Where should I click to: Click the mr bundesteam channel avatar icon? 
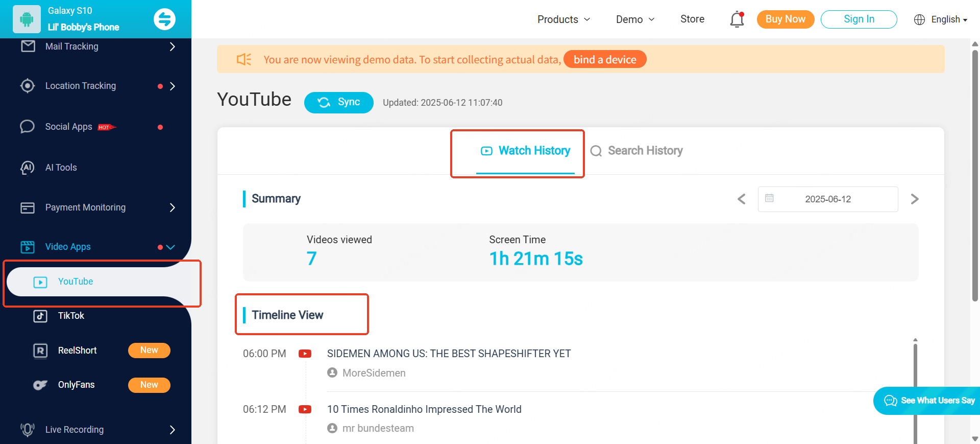(x=332, y=428)
